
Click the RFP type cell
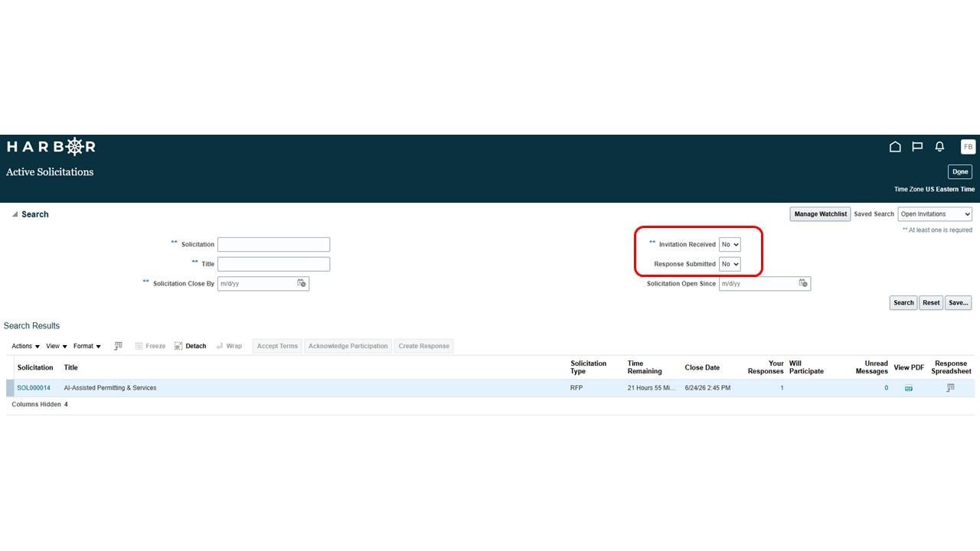(x=577, y=388)
